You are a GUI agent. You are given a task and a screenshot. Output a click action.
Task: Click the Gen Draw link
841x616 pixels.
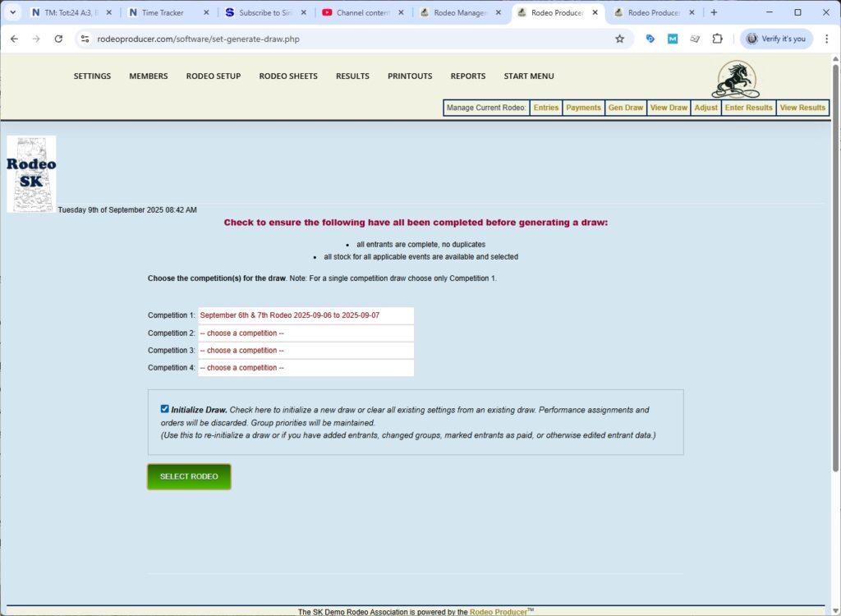[x=625, y=108]
